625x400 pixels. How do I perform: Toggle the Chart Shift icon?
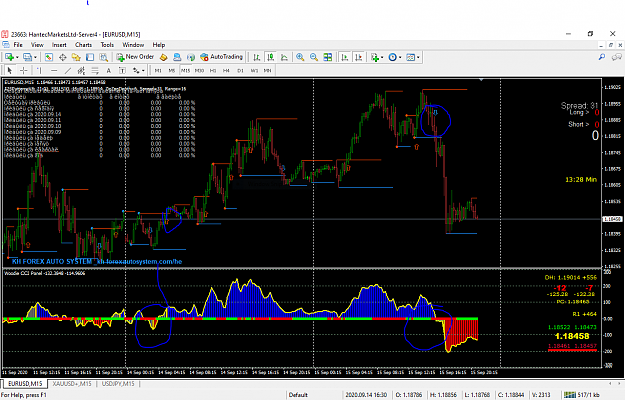pyautogui.click(x=358, y=57)
